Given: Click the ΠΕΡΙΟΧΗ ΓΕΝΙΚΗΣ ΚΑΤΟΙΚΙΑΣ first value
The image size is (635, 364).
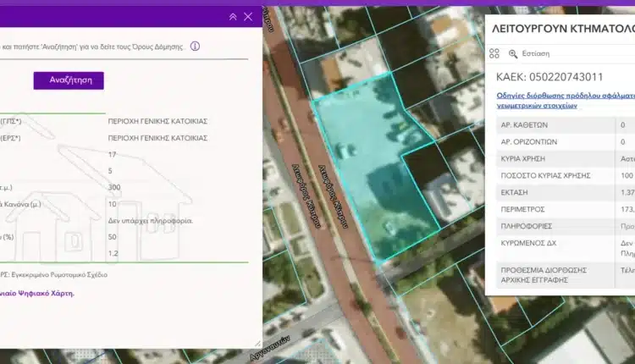Looking at the screenshot, I should [157, 121].
